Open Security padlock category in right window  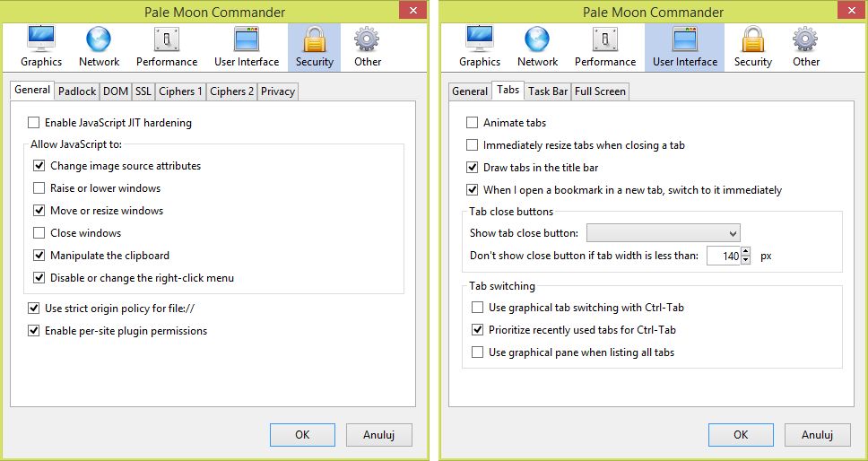point(753,47)
